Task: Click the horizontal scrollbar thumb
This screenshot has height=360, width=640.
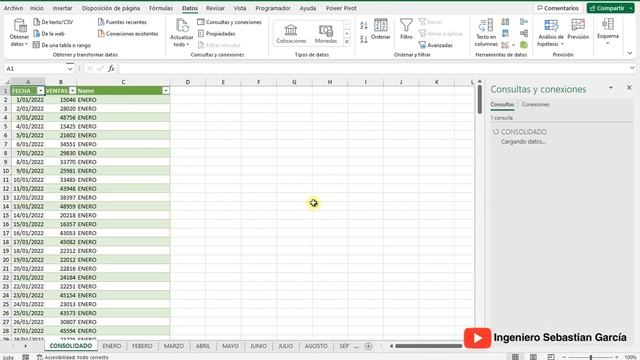Action: pyautogui.click(x=428, y=346)
